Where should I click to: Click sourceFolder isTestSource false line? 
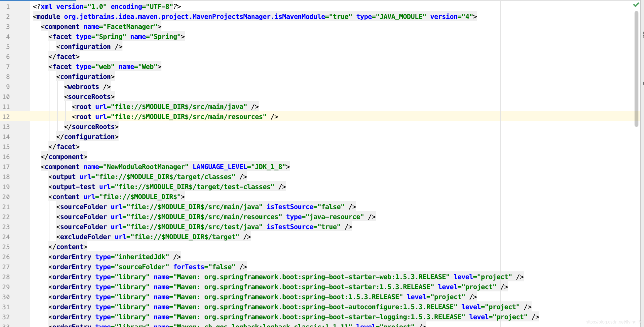pos(206,207)
